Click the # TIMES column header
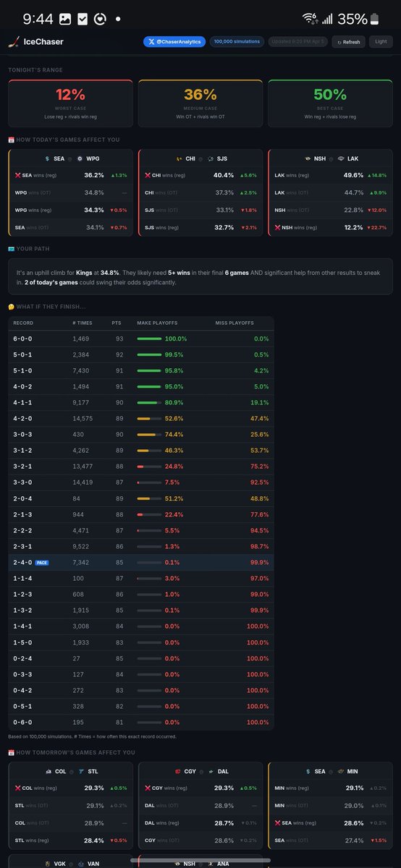Image resolution: width=401 pixels, height=868 pixels. click(x=82, y=323)
